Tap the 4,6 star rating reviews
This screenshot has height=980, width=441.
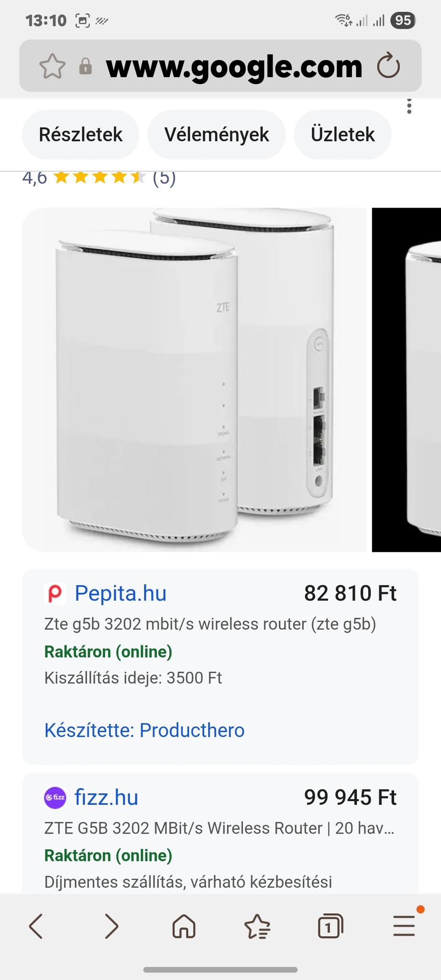[x=99, y=178]
